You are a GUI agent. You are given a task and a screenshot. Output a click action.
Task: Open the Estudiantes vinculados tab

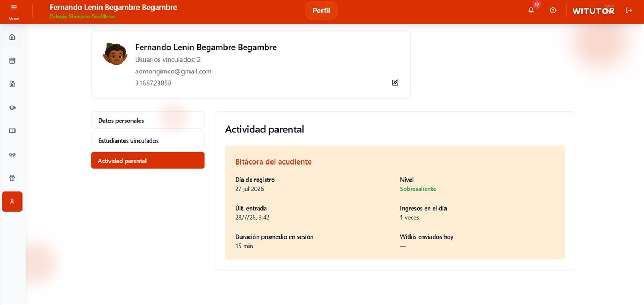click(x=148, y=140)
